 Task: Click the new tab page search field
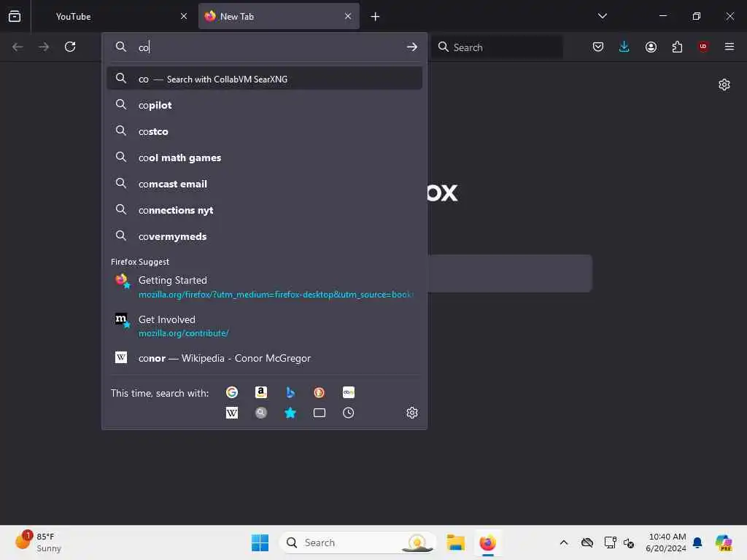click(510, 273)
